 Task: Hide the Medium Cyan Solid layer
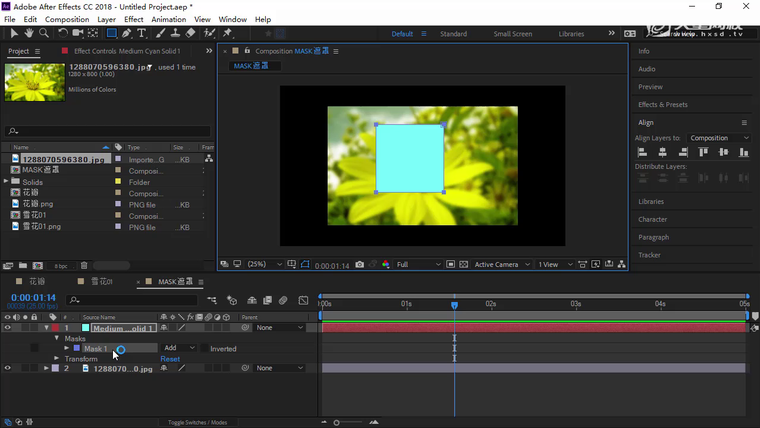click(x=8, y=328)
